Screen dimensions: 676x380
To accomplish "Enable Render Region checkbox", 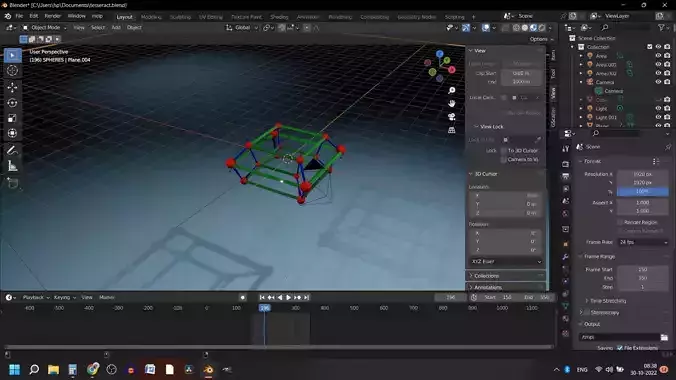I will [x=620, y=222].
